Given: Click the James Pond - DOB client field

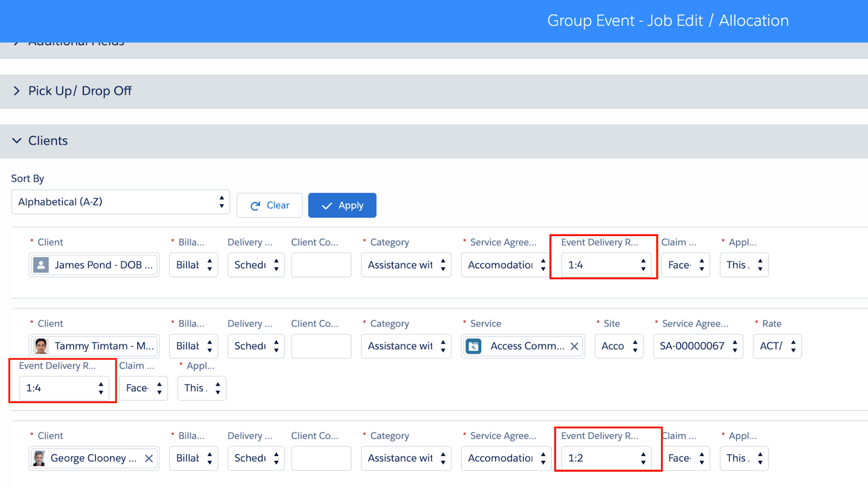Looking at the screenshot, I should pyautogui.click(x=94, y=265).
